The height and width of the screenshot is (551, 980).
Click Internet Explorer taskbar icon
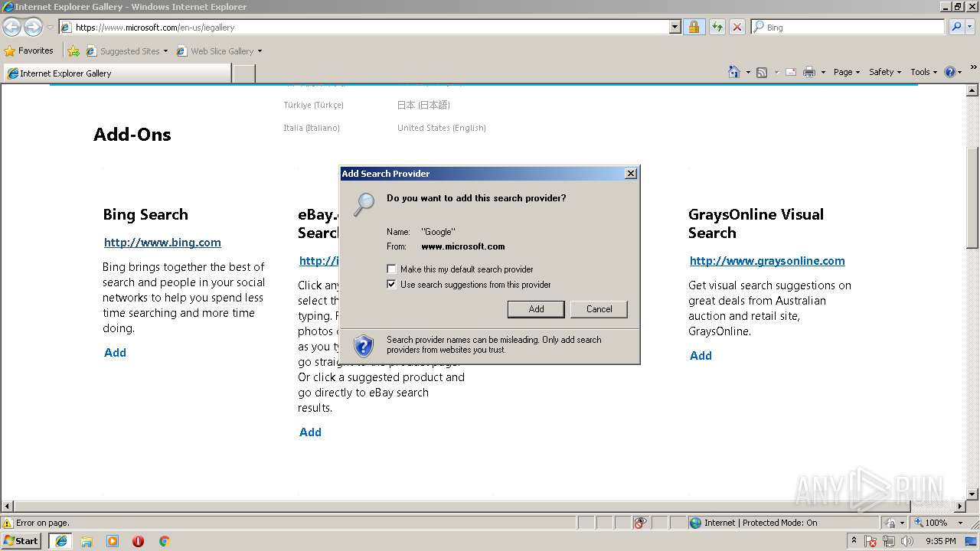click(x=61, y=541)
